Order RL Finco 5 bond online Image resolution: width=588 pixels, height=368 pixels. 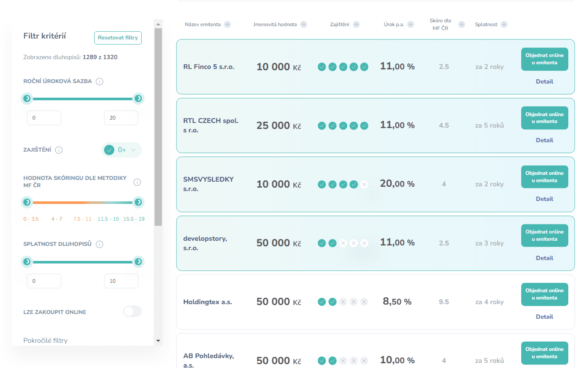[544, 59]
